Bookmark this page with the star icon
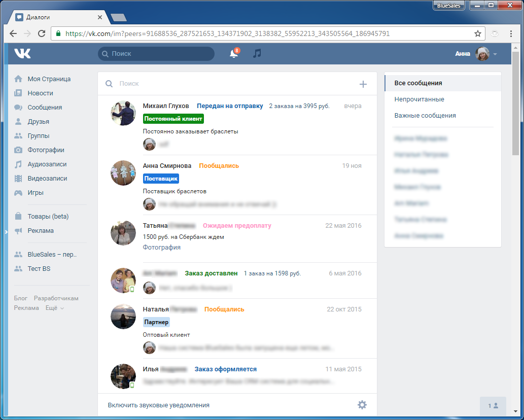Screen dimensions: 524x420 477,33
